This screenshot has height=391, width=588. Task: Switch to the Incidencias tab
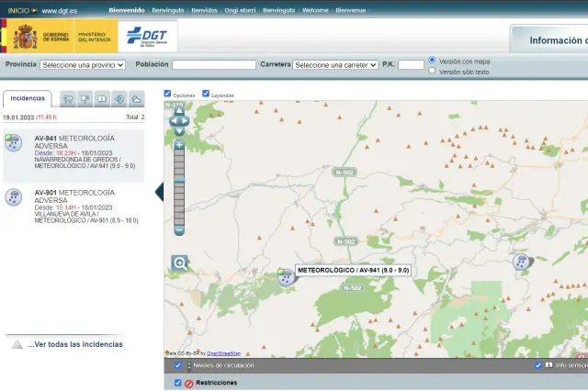(28, 98)
